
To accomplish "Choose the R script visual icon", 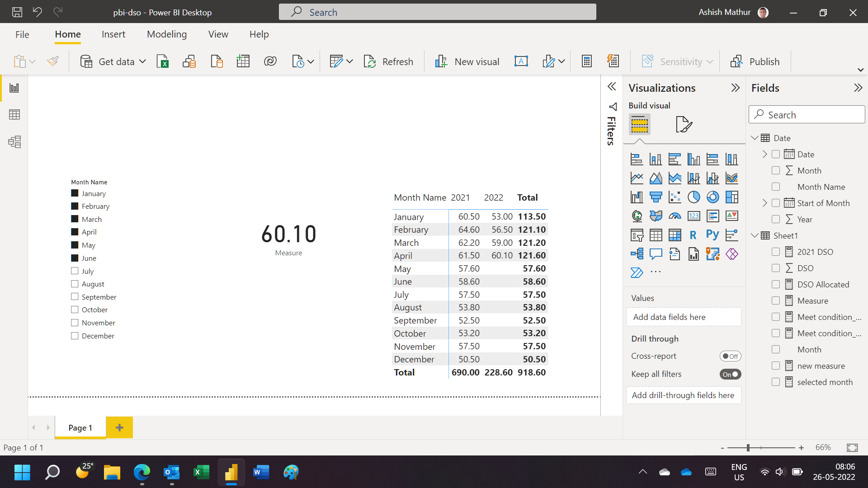I will point(693,235).
